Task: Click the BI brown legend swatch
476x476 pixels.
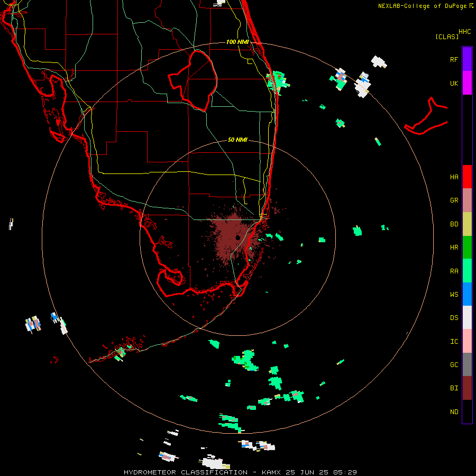Action: [467, 388]
